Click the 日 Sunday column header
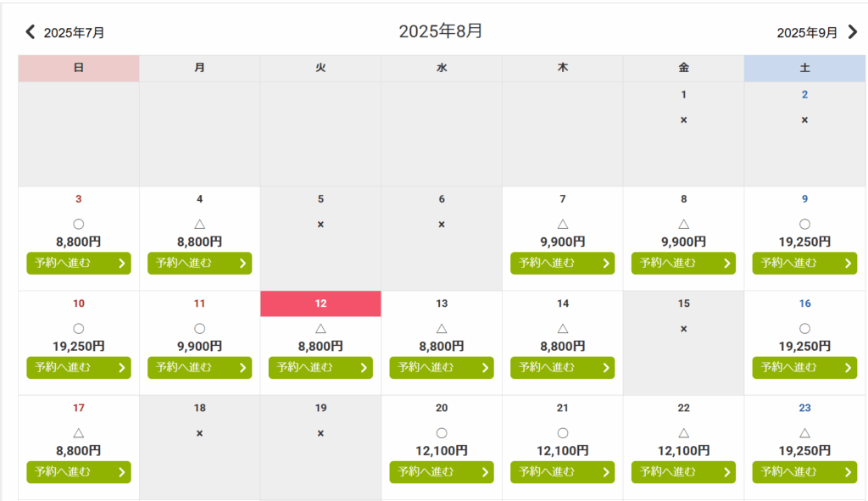Viewport: 868px width, 501px height. tap(79, 68)
